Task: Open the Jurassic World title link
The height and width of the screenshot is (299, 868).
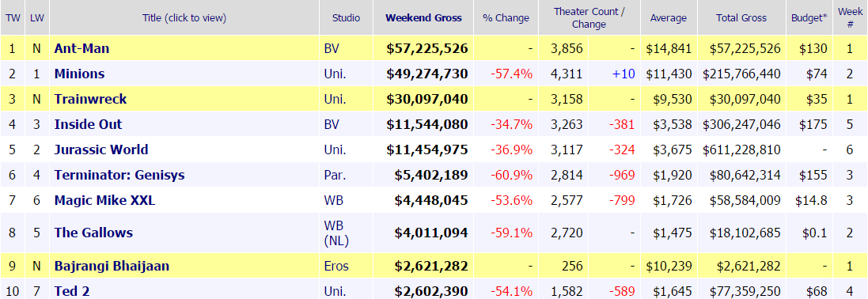Action: coord(101,150)
